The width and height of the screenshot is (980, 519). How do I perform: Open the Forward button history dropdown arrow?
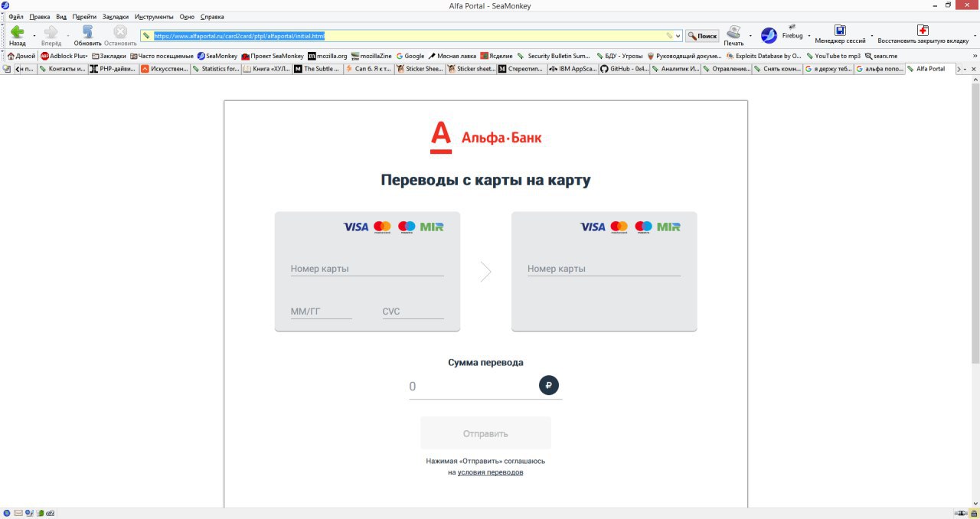click(x=68, y=35)
